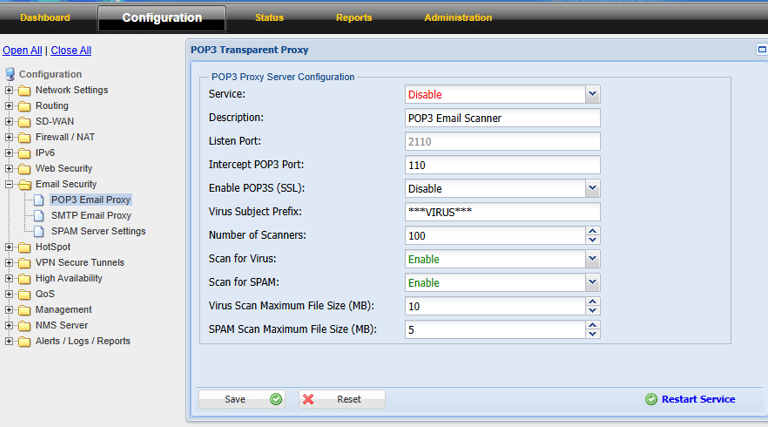This screenshot has height=427, width=768.
Task: Click the QoS folder icon
Action: click(x=24, y=294)
